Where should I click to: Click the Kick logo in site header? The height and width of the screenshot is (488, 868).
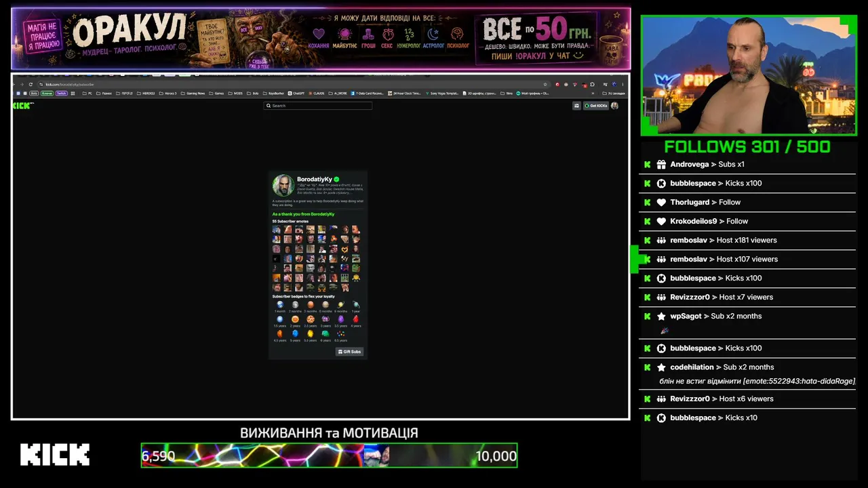[22, 106]
